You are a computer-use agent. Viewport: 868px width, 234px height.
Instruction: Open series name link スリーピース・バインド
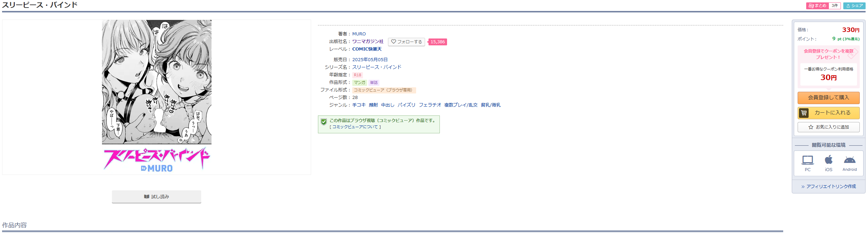click(377, 67)
